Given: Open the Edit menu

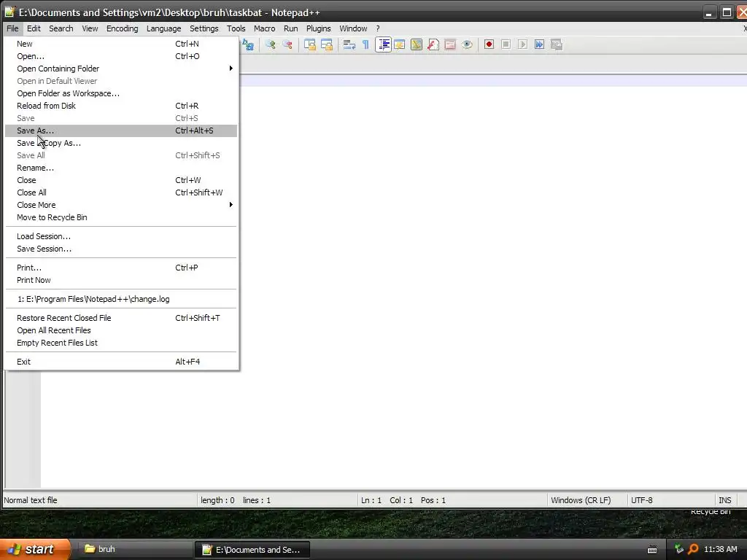Looking at the screenshot, I should coord(34,28).
